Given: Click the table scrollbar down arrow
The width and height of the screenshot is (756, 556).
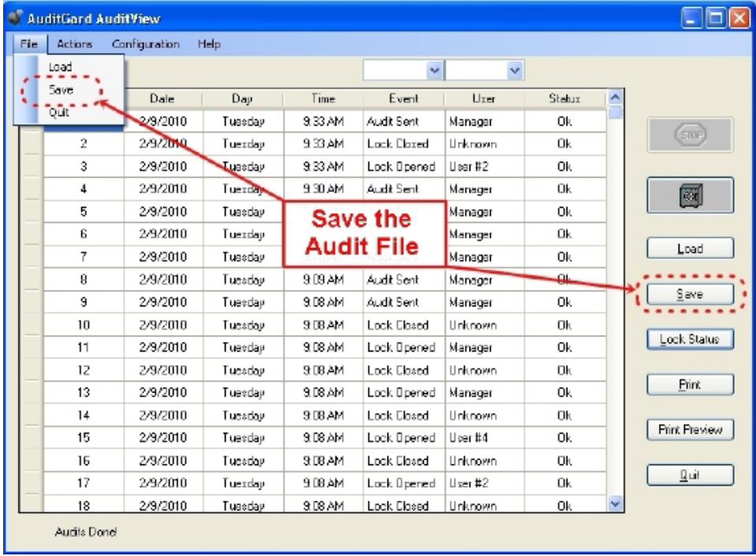Looking at the screenshot, I should 616,504.
